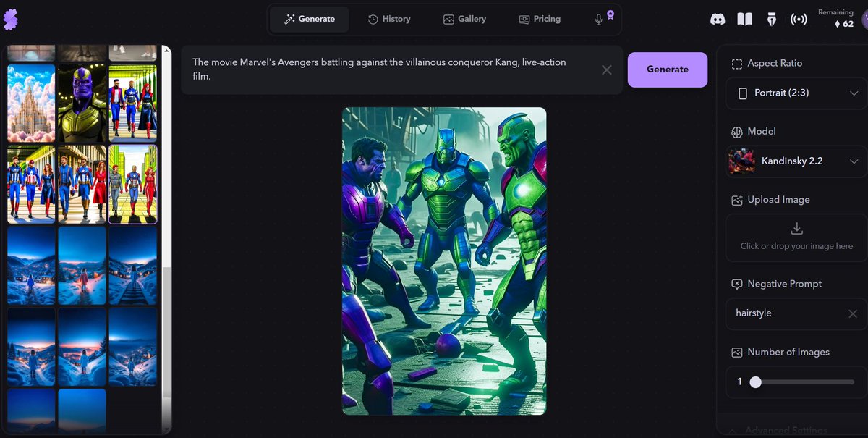Open the Aspect Ratio Portrait dropdown

click(x=796, y=93)
